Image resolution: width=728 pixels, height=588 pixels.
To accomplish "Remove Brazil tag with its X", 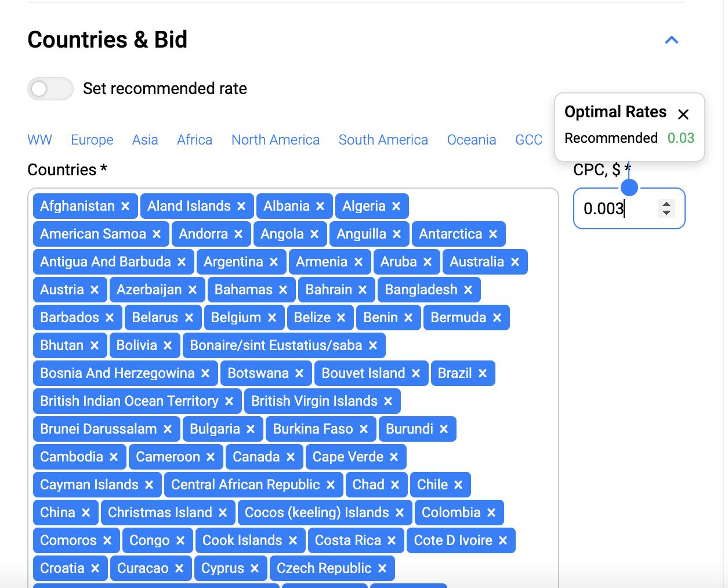I will coord(483,373).
